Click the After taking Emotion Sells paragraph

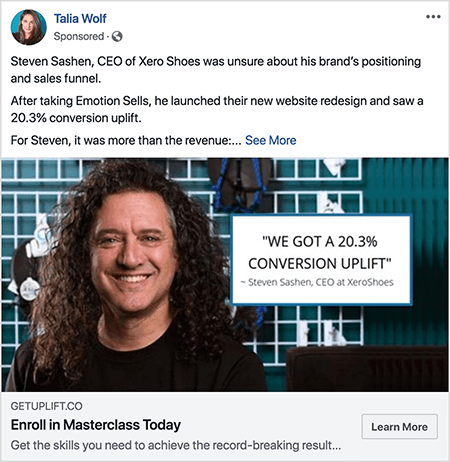tap(217, 109)
